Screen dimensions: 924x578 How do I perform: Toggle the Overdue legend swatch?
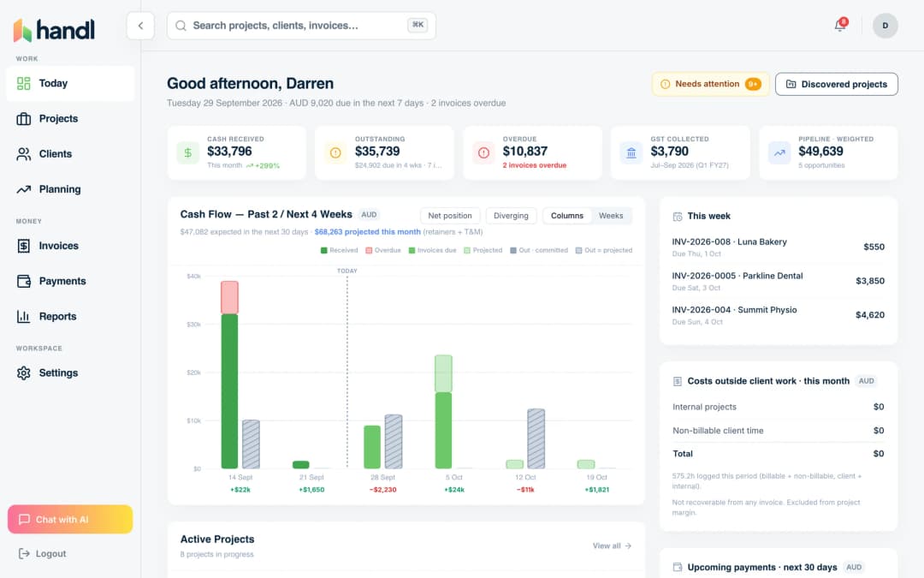coord(369,251)
